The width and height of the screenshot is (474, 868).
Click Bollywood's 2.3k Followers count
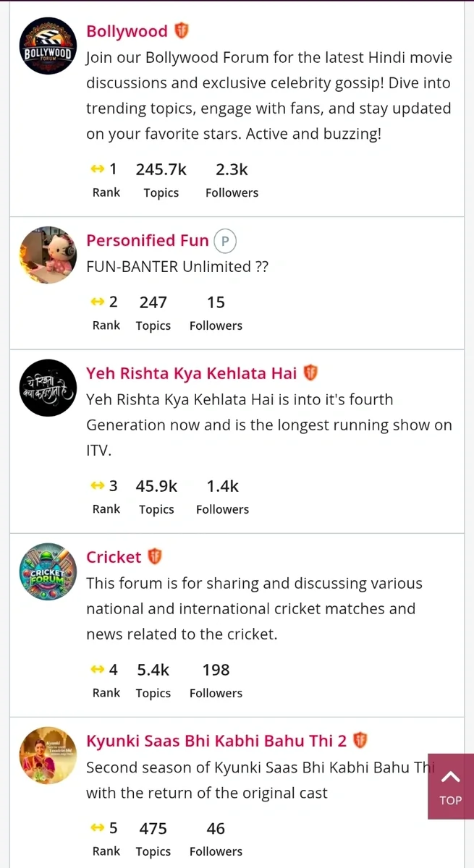(x=232, y=169)
